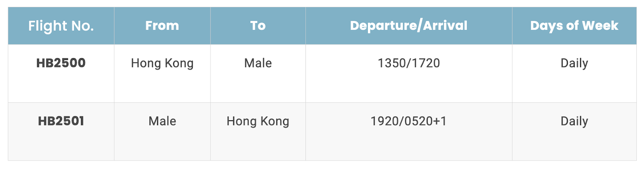Click Hong Kong destination for HB2501
This screenshot has height=171, width=644.
tap(258, 121)
